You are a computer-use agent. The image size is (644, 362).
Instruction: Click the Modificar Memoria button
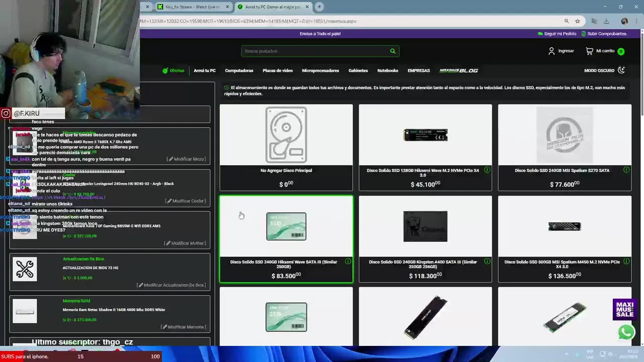183,327
